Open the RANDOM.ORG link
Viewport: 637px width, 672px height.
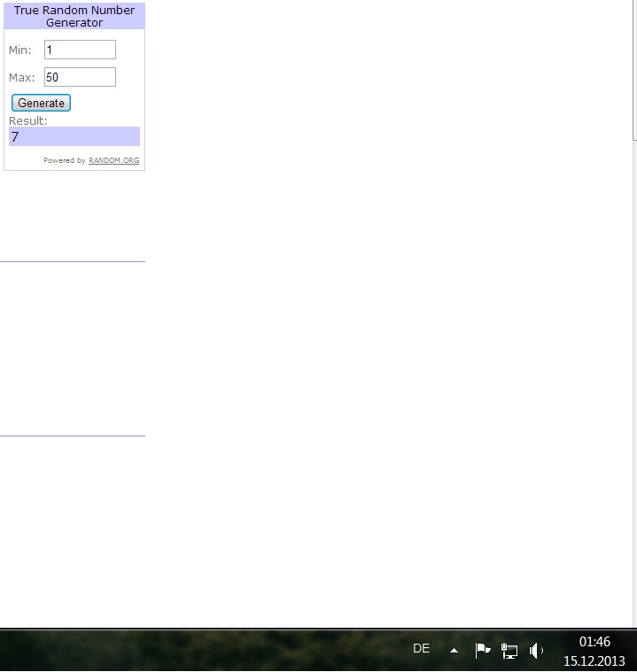click(x=113, y=161)
